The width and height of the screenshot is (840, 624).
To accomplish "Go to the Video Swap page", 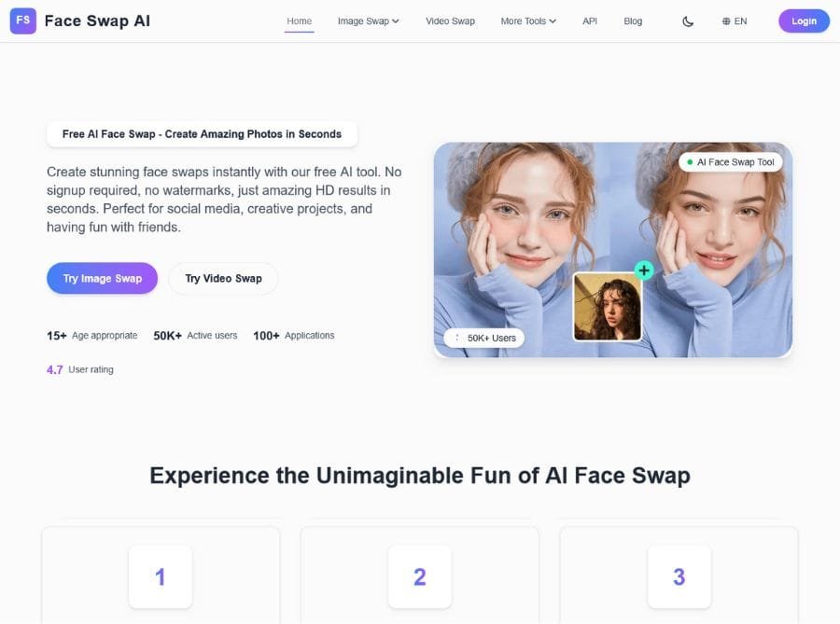I will click(450, 20).
